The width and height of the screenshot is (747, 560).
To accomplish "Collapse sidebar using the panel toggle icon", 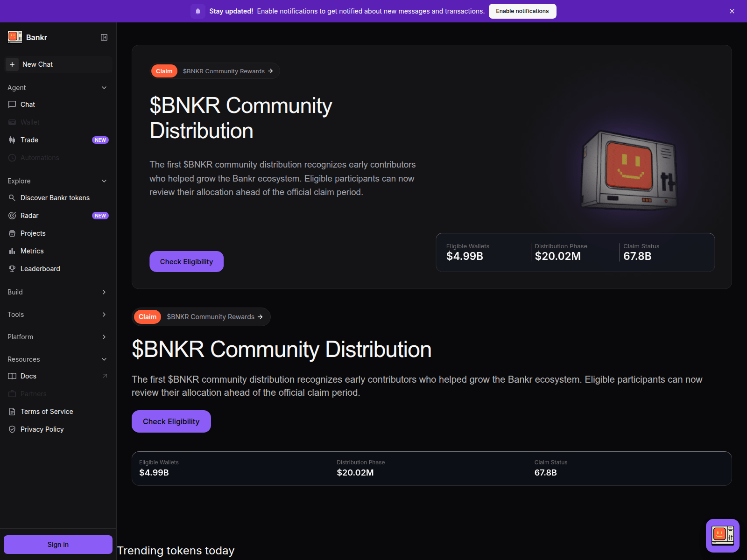I will tap(104, 37).
